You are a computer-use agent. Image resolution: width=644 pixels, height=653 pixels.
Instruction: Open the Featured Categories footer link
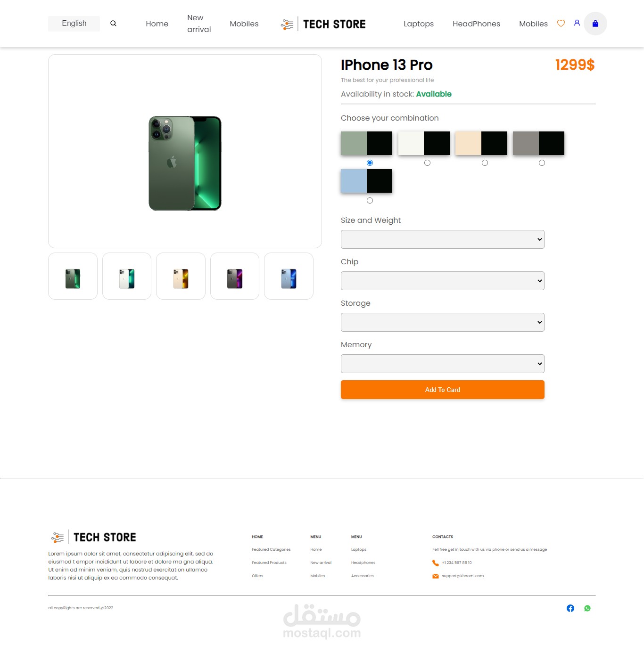pyautogui.click(x=271, y=549)
